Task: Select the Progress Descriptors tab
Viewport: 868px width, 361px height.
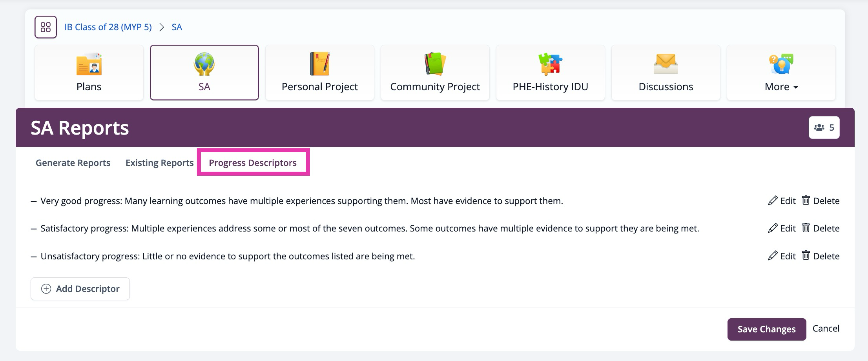Action: click(253, 163)
